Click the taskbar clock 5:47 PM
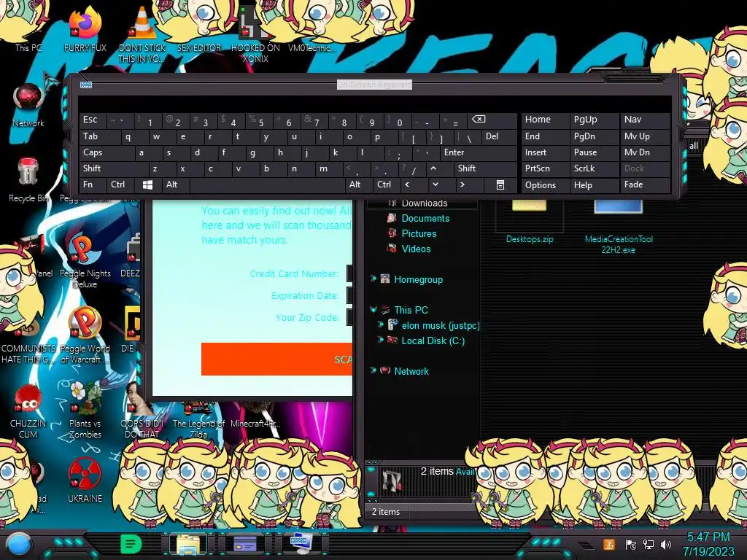The width and height of the screenshot is (747, 560). (x=708, y=537)
